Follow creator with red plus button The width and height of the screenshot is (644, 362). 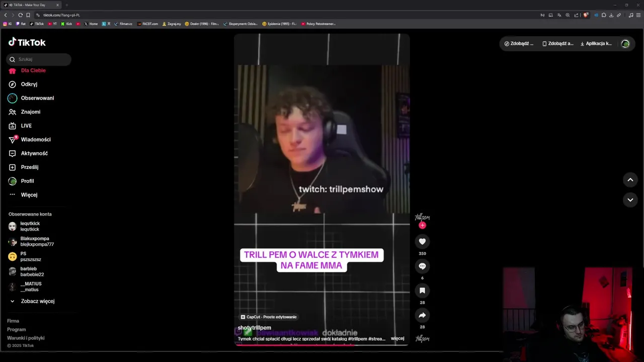(422, 225)
